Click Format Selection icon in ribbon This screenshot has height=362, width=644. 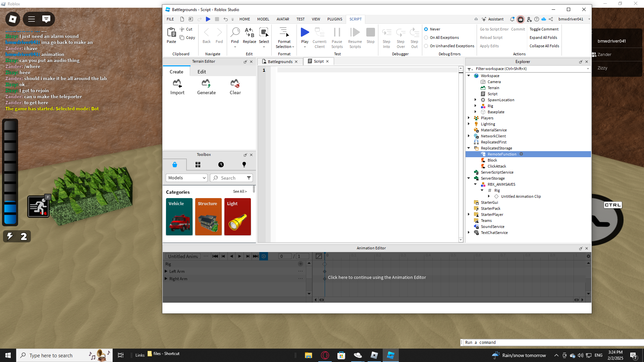pos(284,33)
